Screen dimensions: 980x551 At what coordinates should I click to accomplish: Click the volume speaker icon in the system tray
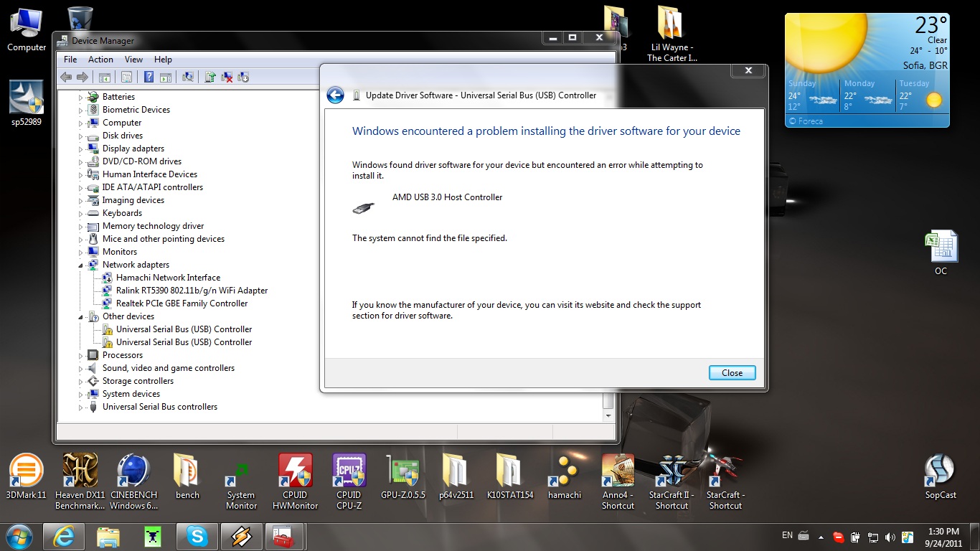click(x=890, y=537)
